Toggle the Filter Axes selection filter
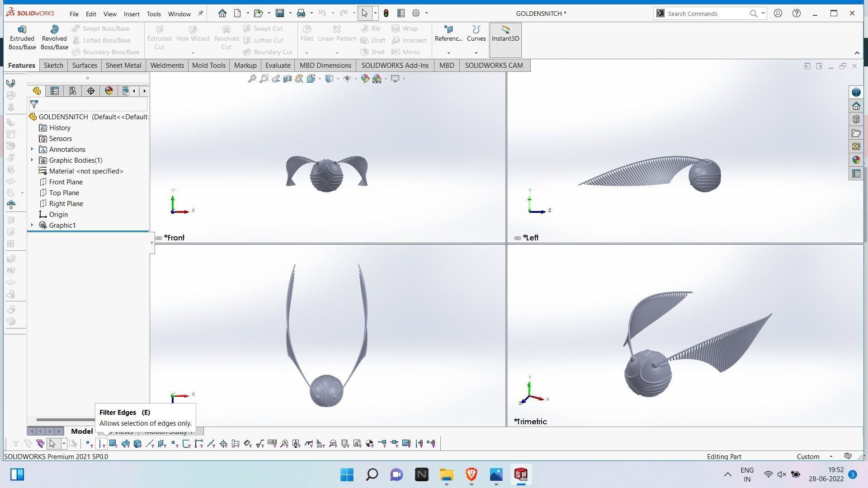 pos(150,444)
